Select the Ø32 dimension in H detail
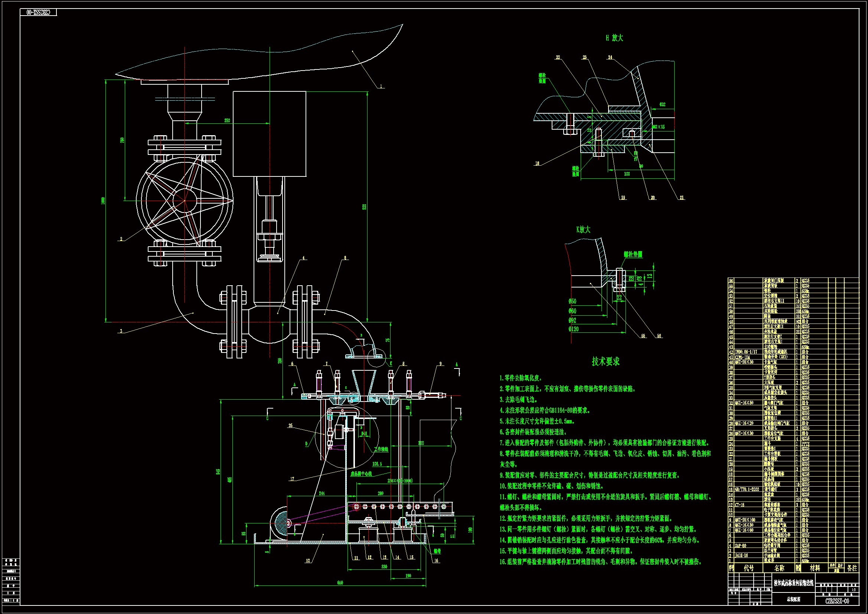The image size is (868, 614). [662, 105]
